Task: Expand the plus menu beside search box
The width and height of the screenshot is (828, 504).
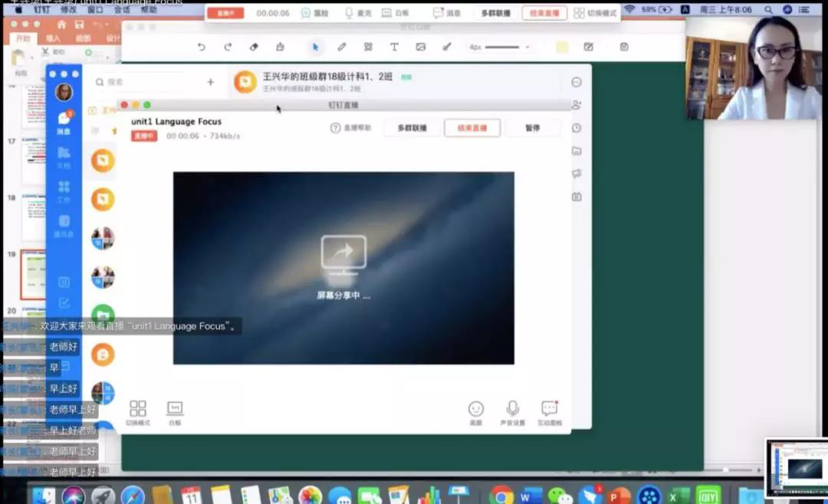Action: click(211, 82)
